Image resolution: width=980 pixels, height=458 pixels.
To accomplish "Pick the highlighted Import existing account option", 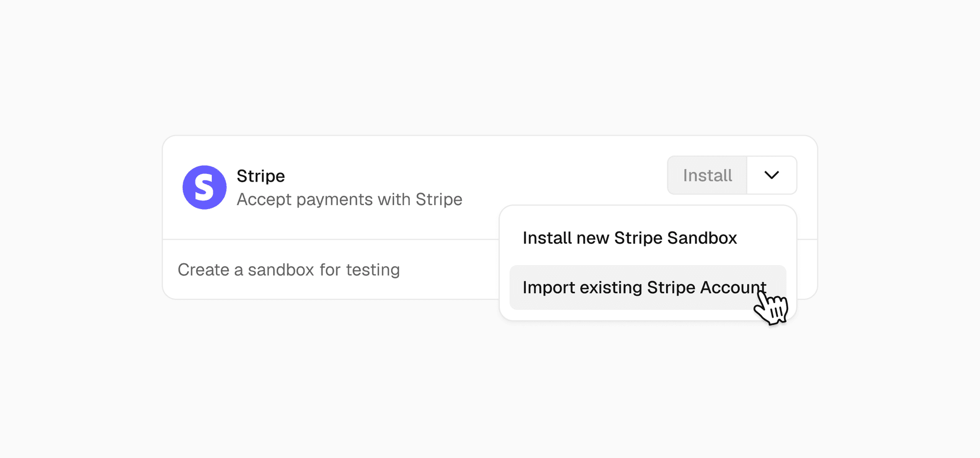I will (x=644, y=288).
